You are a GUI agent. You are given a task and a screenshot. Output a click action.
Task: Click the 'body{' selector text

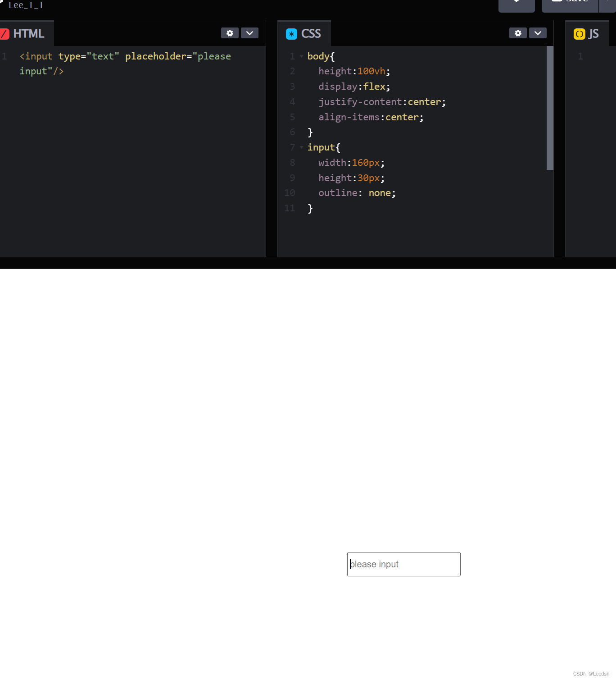point(321,56)
